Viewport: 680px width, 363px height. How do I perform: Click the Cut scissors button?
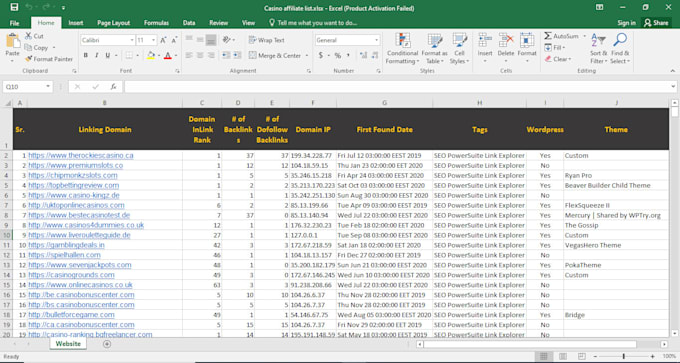coord(34,36)
